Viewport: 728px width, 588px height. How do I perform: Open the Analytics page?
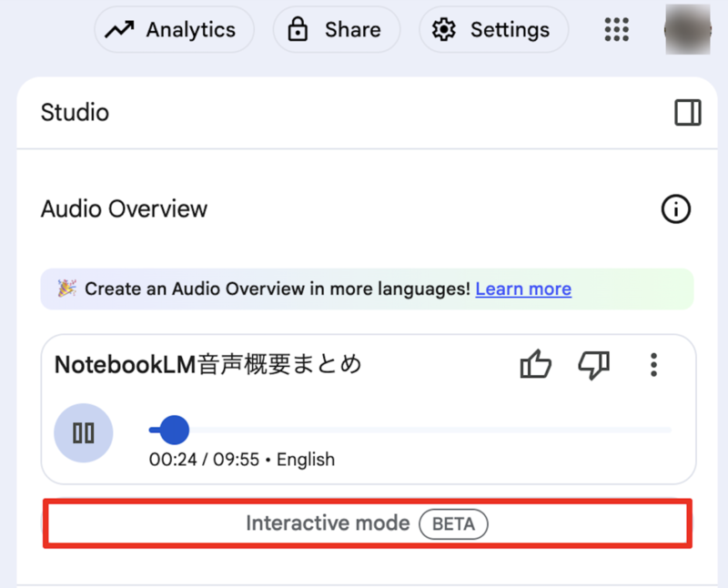pyautogui.click(x=174, y=30)
